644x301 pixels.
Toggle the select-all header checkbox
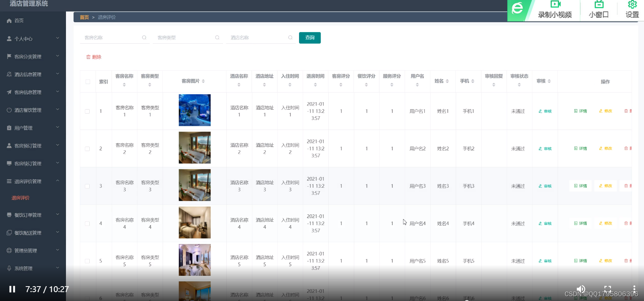88,82
